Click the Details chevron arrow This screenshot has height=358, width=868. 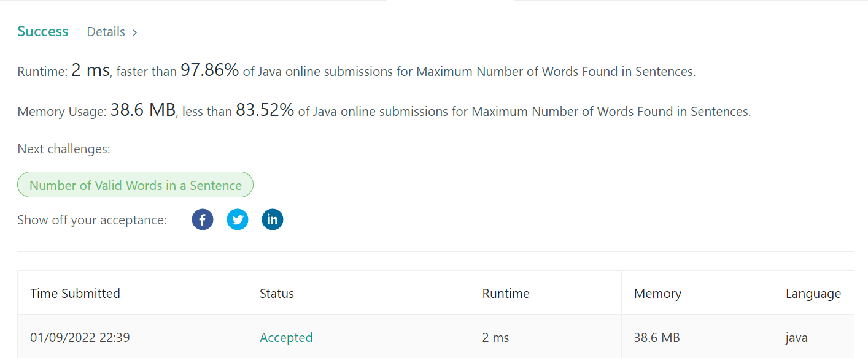(x=134, y=32)
